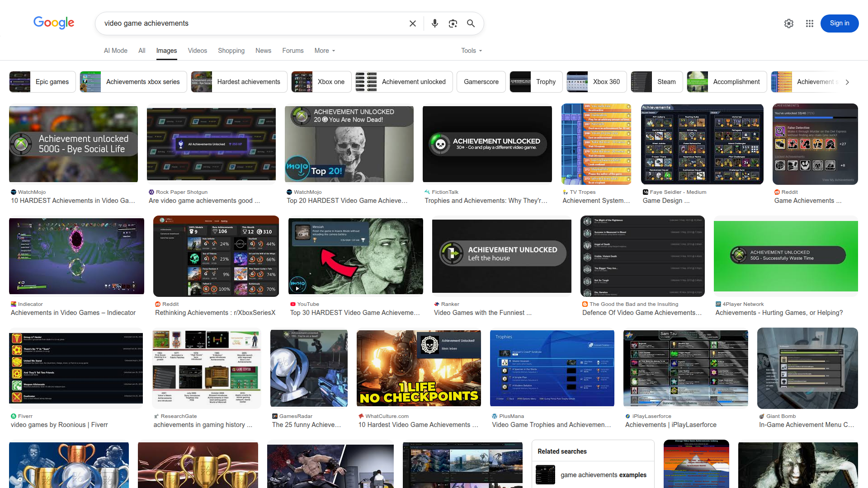Select Achievement unlocked chip

(404, 82)
